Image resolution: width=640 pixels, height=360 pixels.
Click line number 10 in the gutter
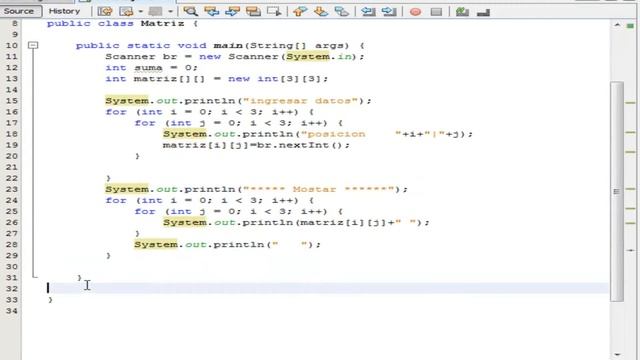click(12, 45)
